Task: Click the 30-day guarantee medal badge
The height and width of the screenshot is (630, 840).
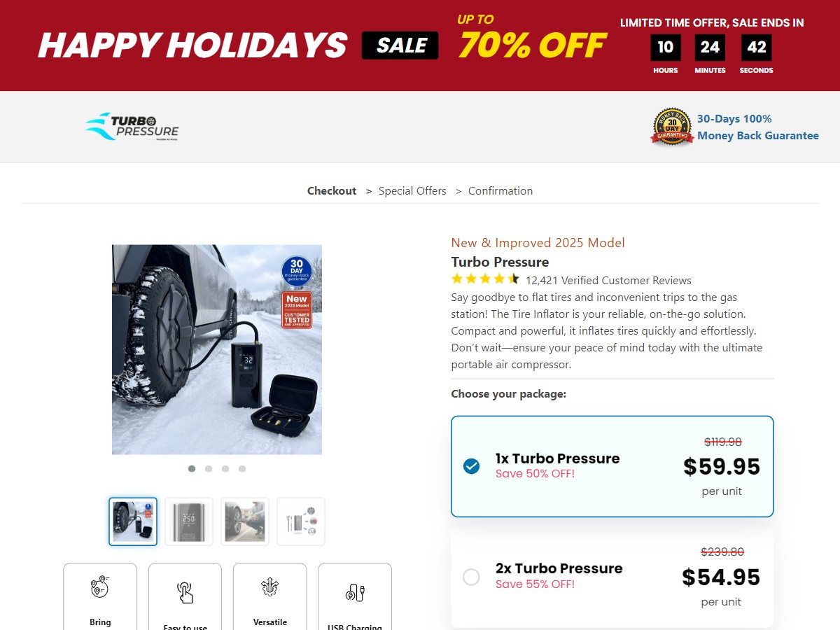Action: (671, 127)
